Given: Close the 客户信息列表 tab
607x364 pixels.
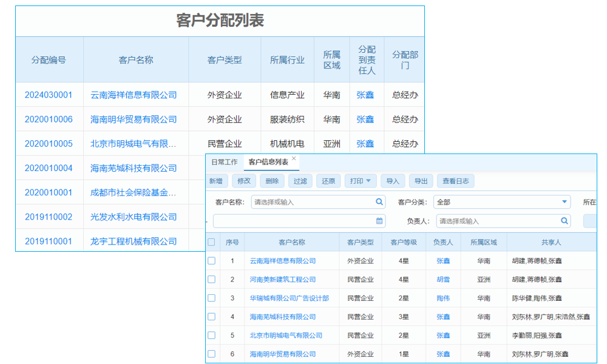Looking at the screenshot, I should pos(295,157).
